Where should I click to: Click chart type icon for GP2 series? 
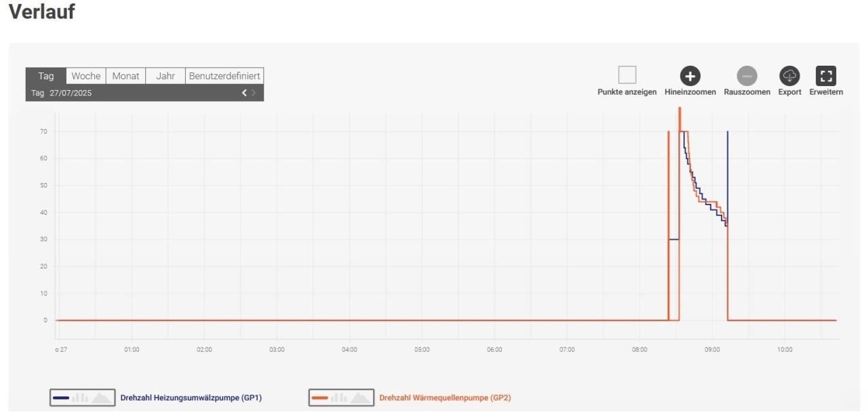click(341, 398)
